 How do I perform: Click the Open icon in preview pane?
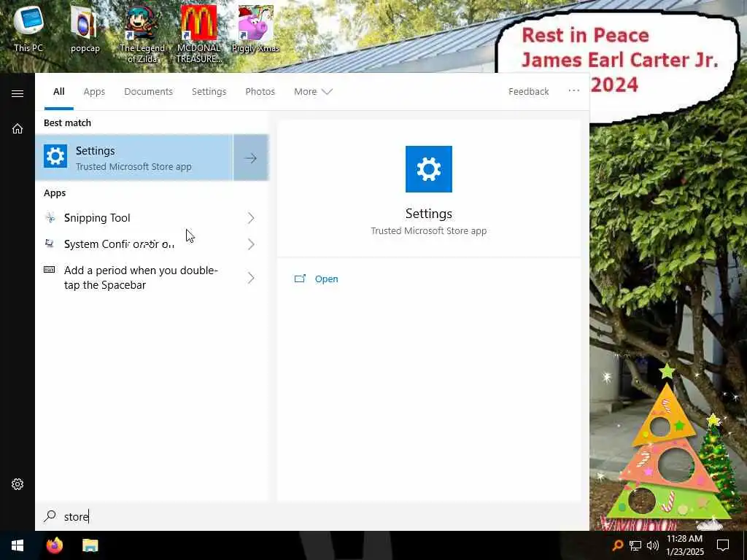point(300,279)
